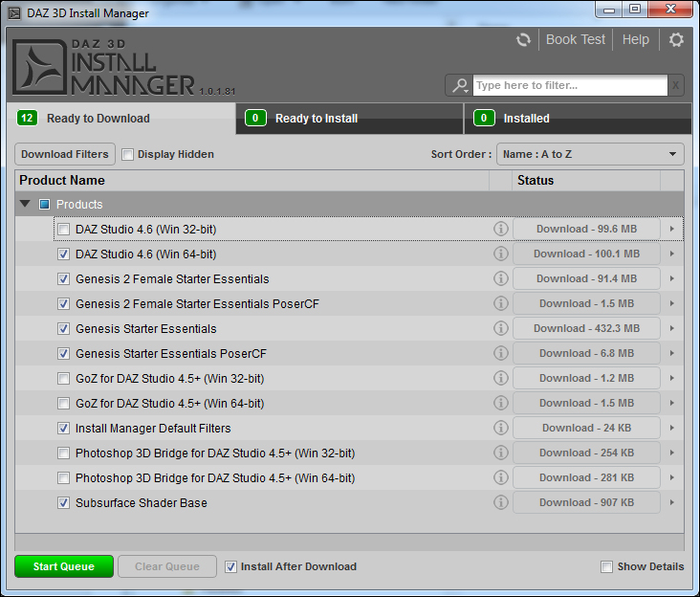Image resolution: width=700 pixels, height=597 pixels.
Task: Open Download Filters
Action: tap(65, 154)
